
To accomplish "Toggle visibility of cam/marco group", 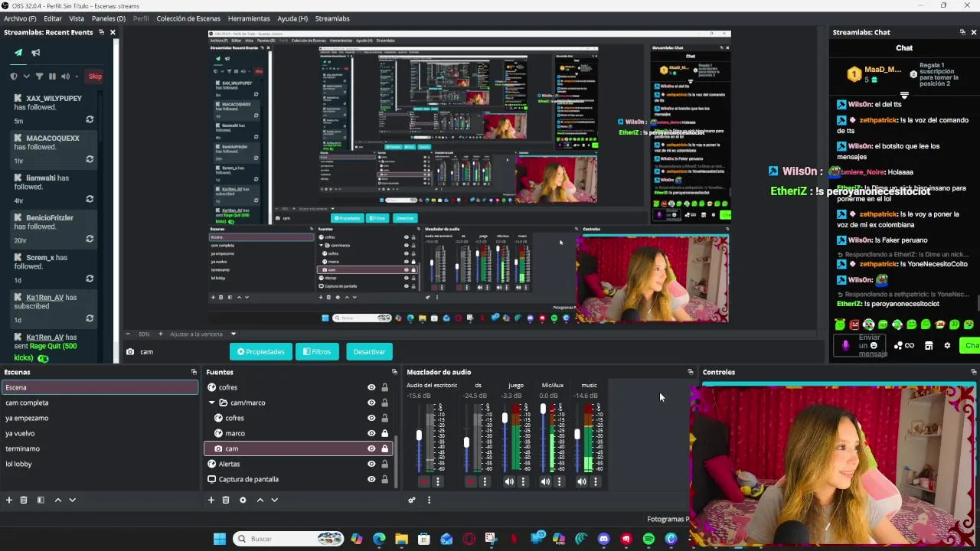I will point(371,403).
